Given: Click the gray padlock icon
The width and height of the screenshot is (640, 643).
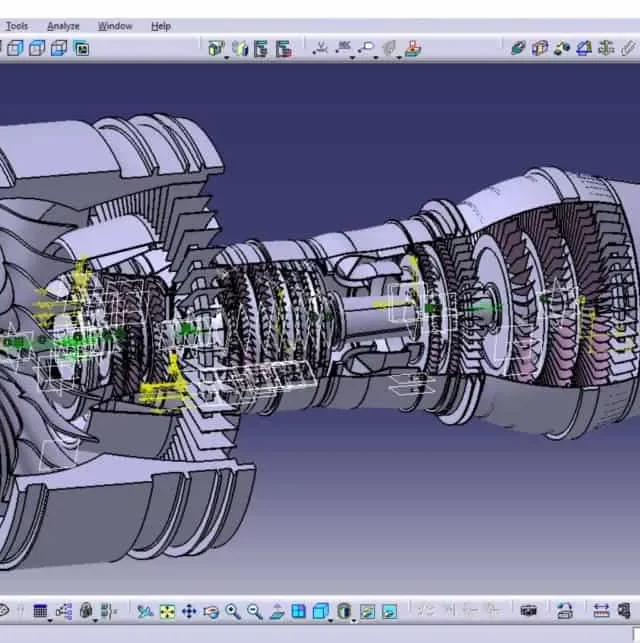Looking at the screenshot, I should [86, 611].
